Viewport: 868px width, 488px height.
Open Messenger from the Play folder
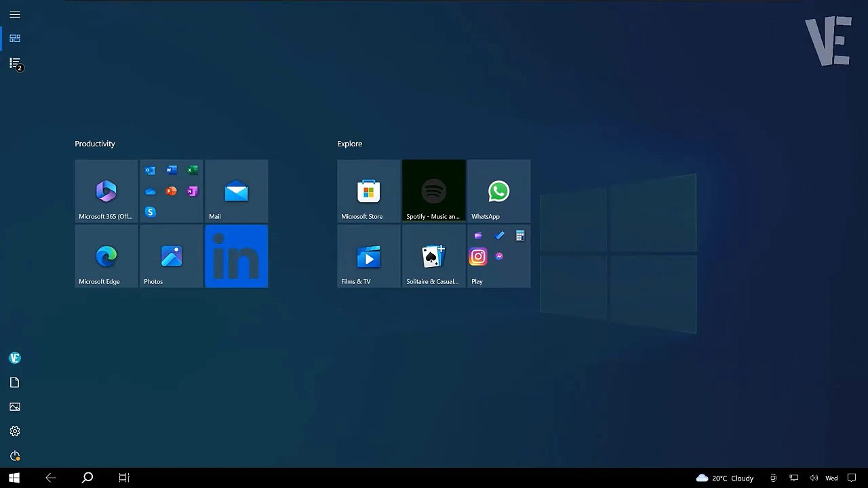point(499,257)
